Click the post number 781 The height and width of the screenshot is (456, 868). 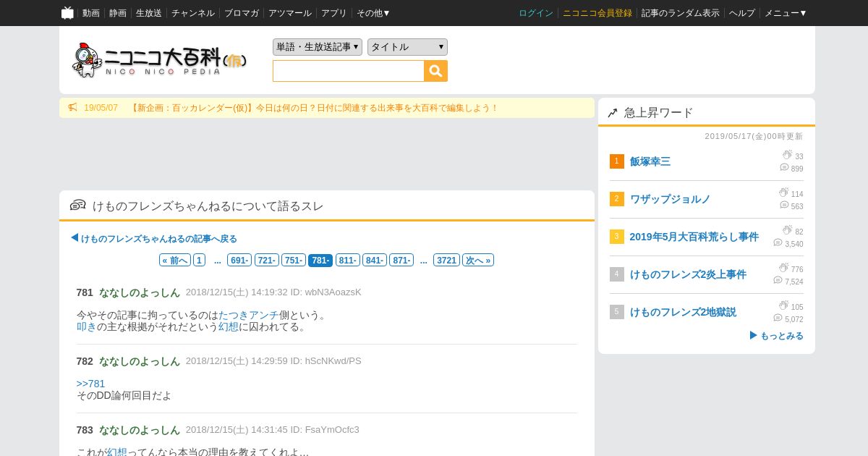coord(85,292)
